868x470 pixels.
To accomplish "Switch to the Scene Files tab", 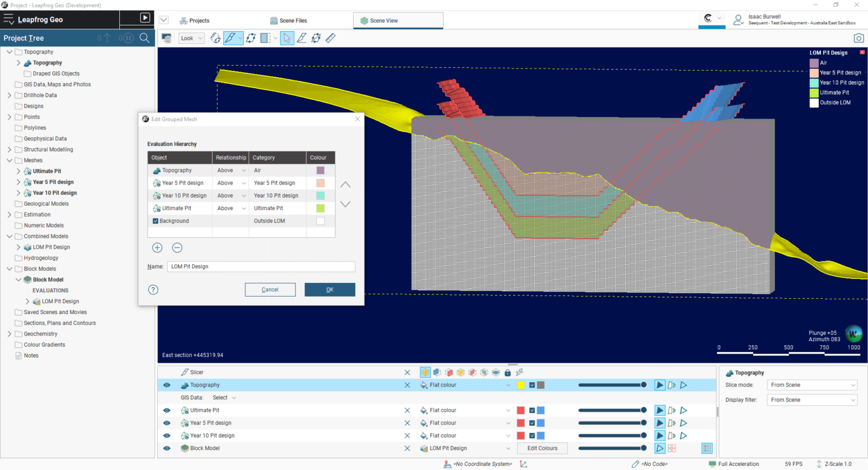I will point(288,20).
